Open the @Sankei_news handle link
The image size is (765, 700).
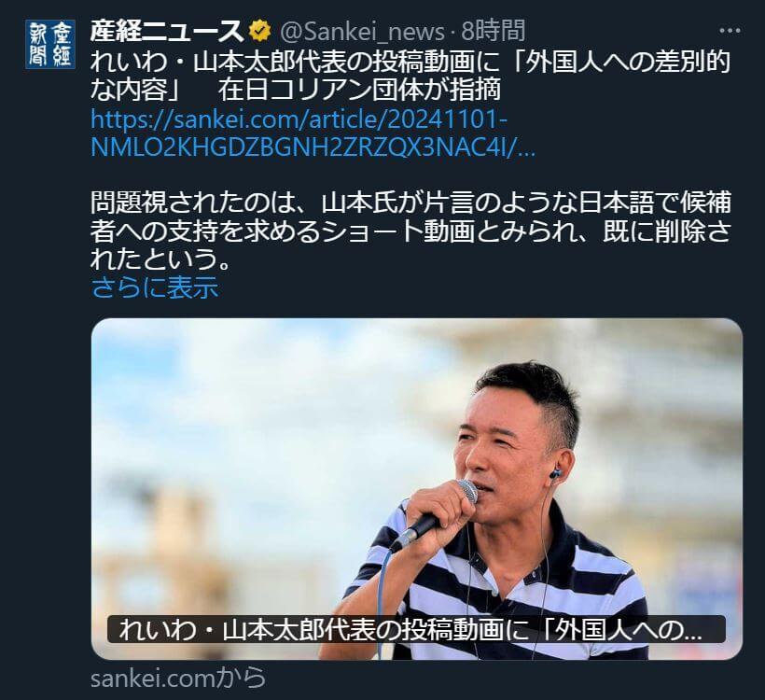[363, 32]
